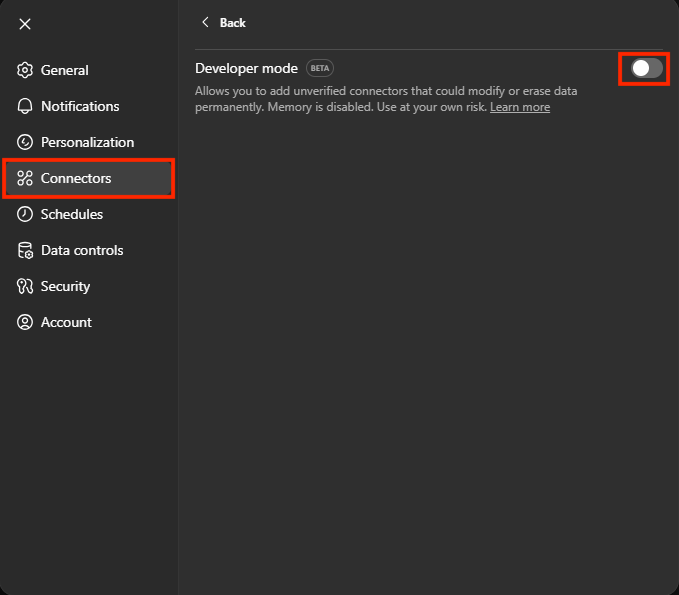Open the Learn more link

tap(519, 107)
